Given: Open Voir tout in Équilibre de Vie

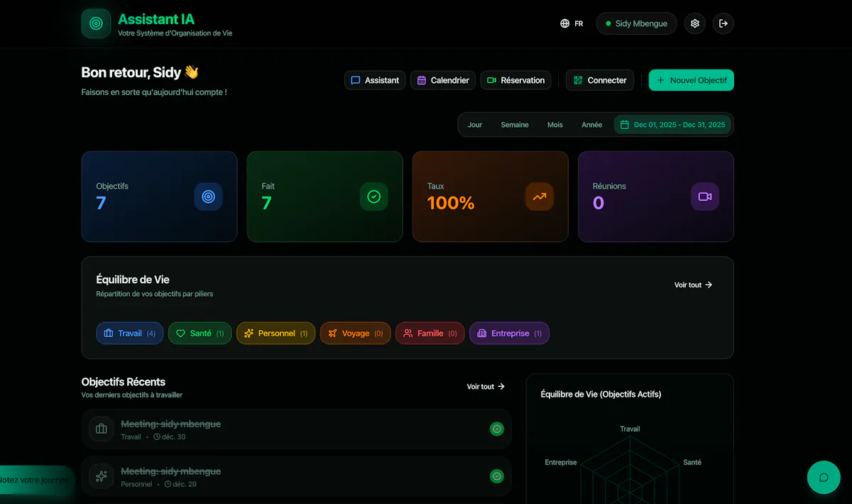Looking at the screenshot, I should pos(693,285).
